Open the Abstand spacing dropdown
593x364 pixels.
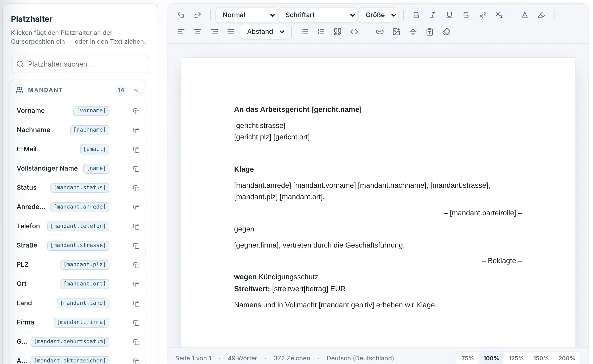coord(263,32)
